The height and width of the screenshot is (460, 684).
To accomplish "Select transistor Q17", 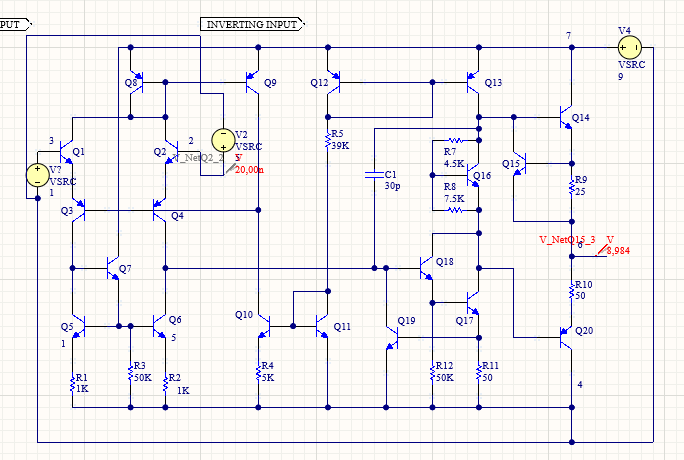I will point(473,303).
